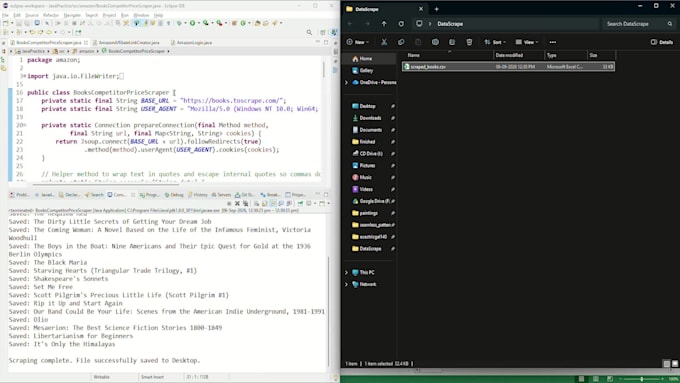The image size is (680, 383).
Task: Click the Type column header in Explorer
Action: pyautogui.click(x=566, y=55)
